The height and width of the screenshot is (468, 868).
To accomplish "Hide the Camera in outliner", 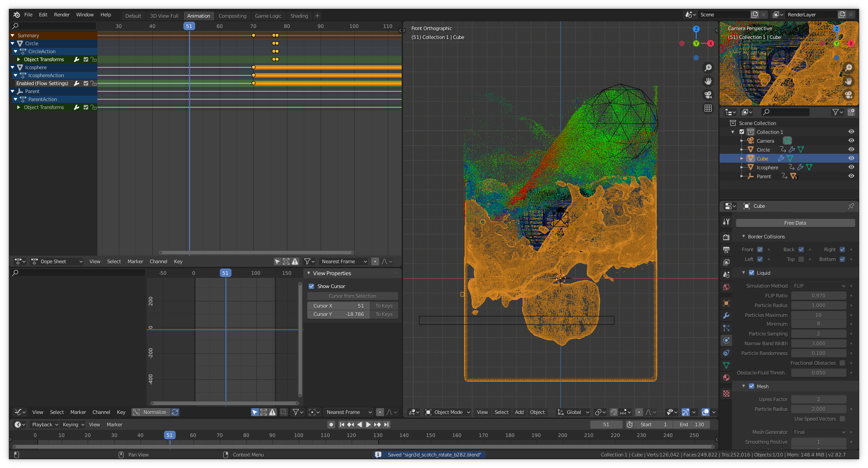I will [851, 140].
